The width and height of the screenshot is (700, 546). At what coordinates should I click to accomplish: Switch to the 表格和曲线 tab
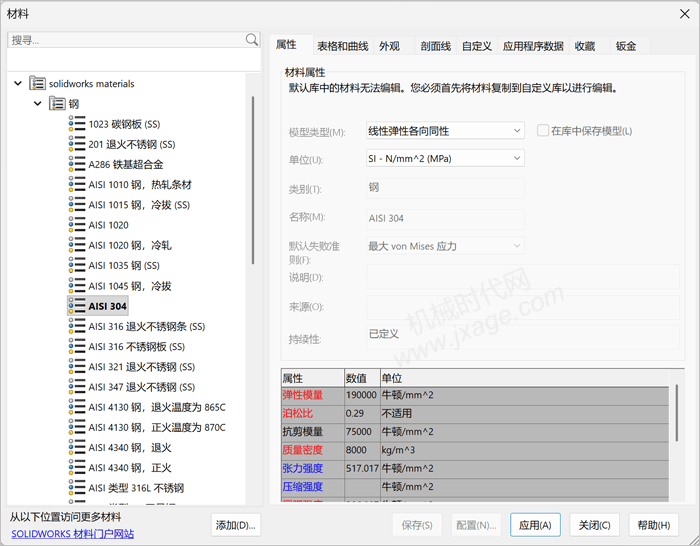click(x=342, y=46)
